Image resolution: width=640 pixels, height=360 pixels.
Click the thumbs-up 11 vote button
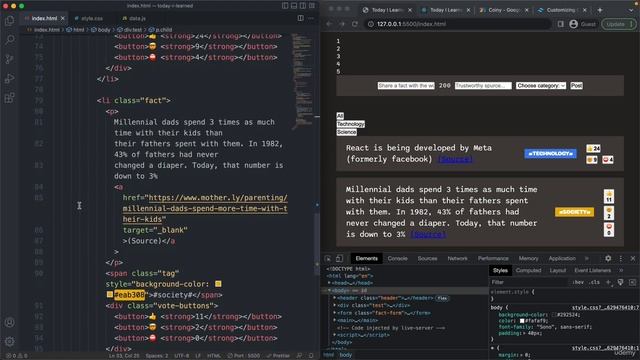tap(609, 196)
